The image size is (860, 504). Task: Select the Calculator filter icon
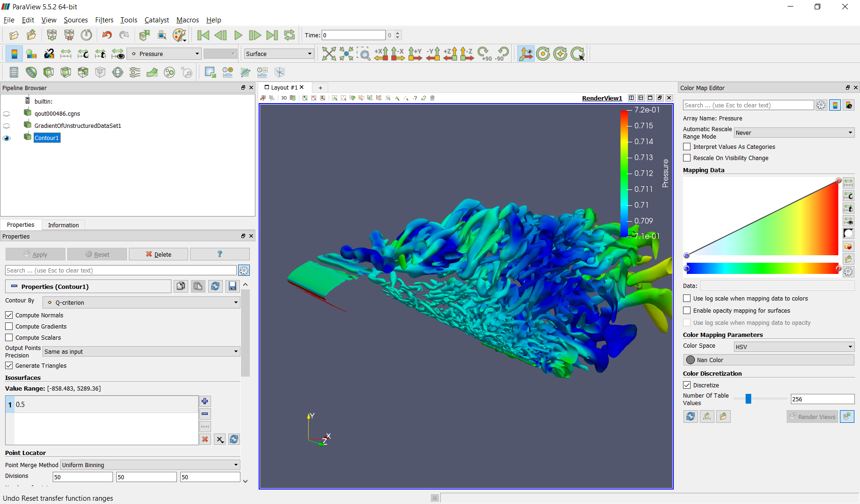pyautogui.click(x=14, y=72)
